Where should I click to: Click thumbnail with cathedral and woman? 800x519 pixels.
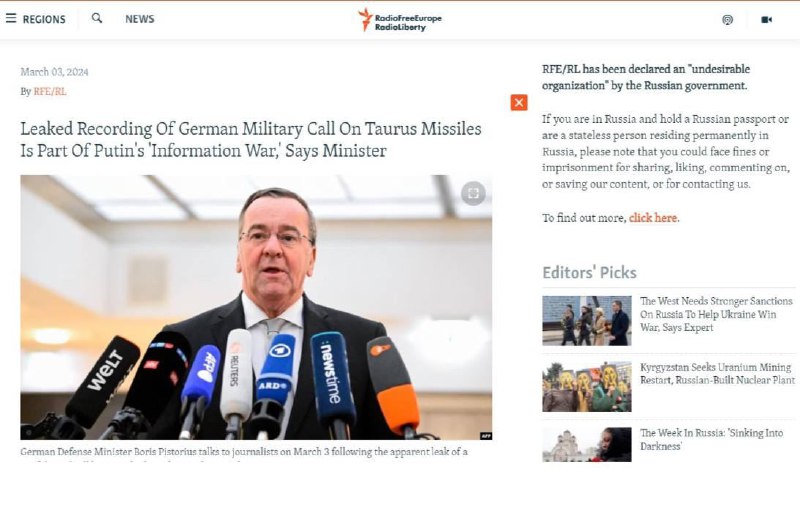click(x=587, y=444)
